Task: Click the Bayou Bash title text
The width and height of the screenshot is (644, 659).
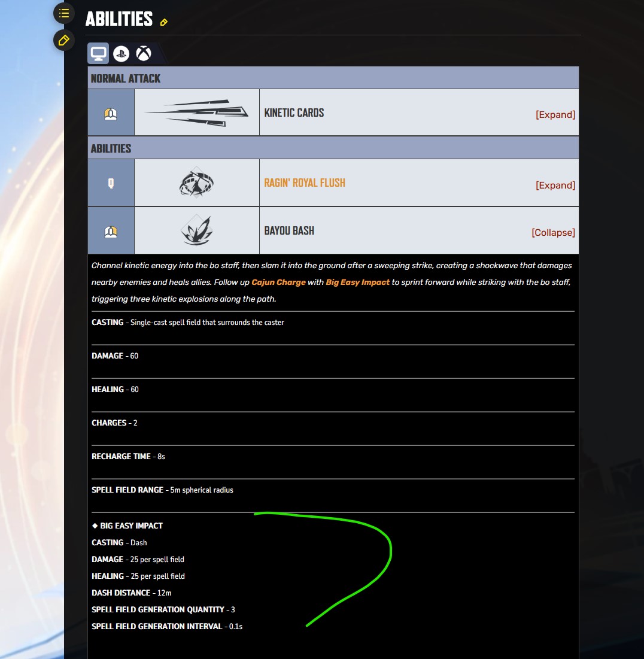Action: [x=289, y=230]
